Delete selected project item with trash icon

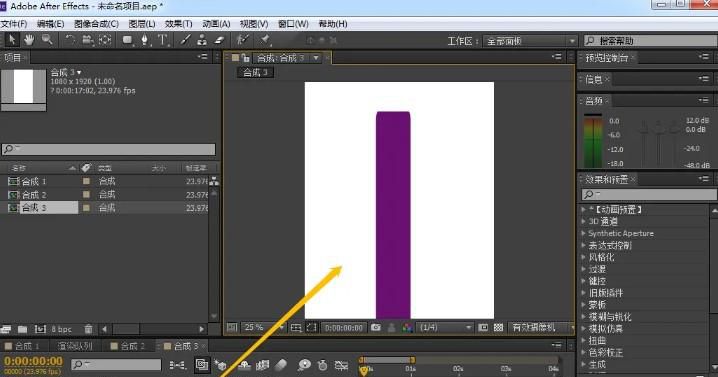point(88,329)
